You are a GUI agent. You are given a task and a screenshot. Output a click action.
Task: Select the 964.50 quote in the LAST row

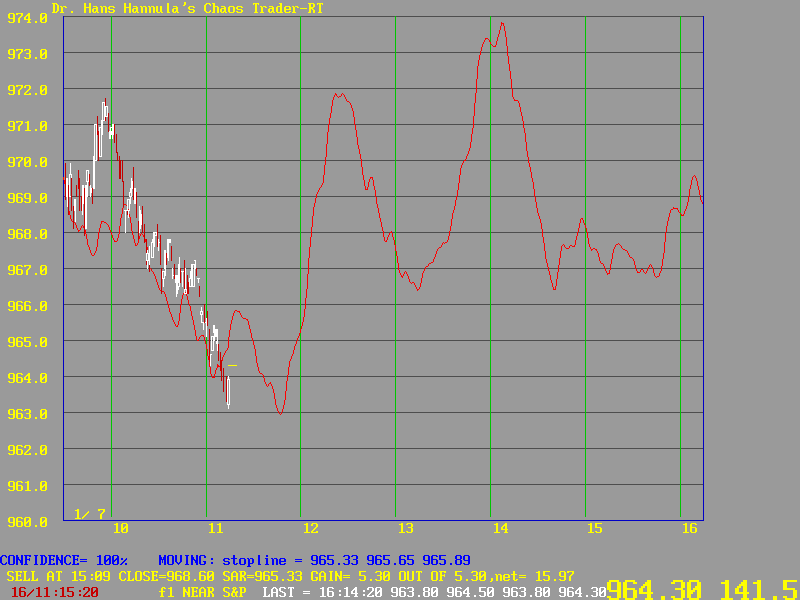coord(470,593)
